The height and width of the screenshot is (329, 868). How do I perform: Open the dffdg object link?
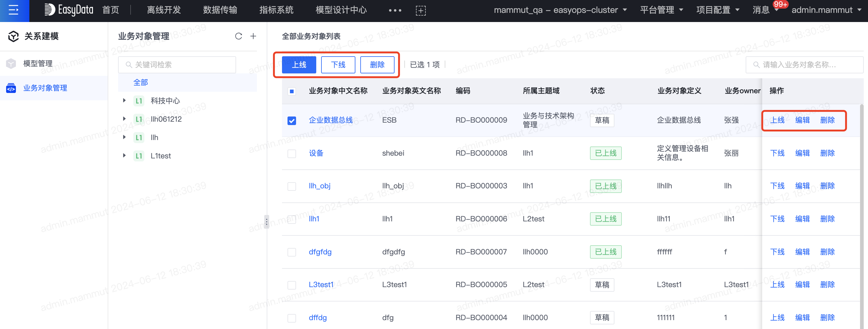(317, 318)
